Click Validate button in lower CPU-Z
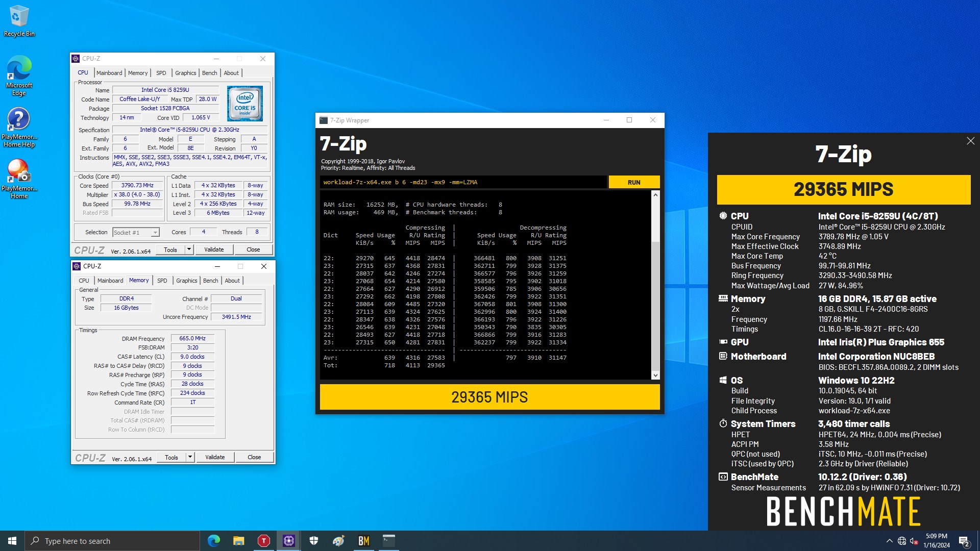 tap(215, 457)
